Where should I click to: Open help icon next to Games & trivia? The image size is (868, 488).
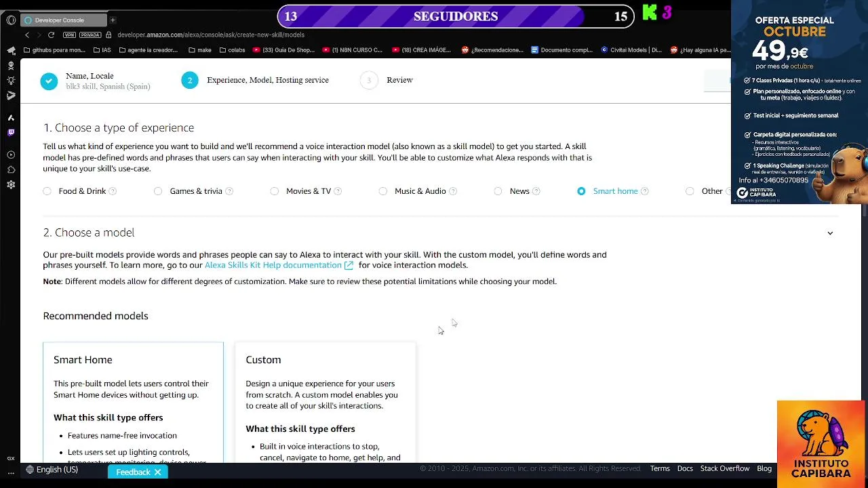point(229,191)
